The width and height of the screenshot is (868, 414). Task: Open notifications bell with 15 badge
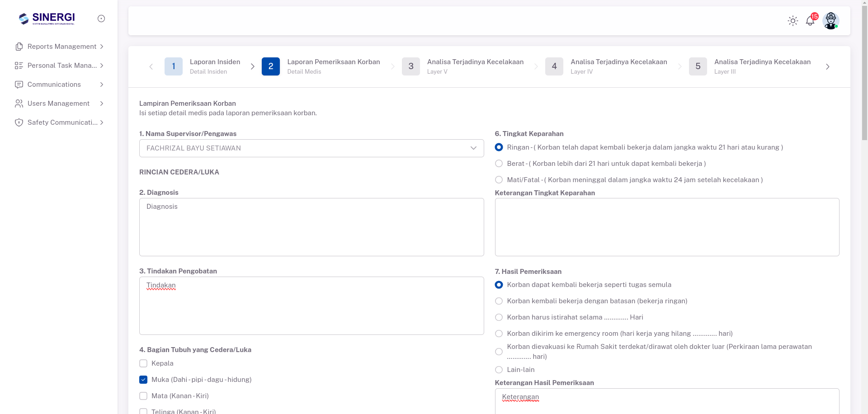(811, 20)
